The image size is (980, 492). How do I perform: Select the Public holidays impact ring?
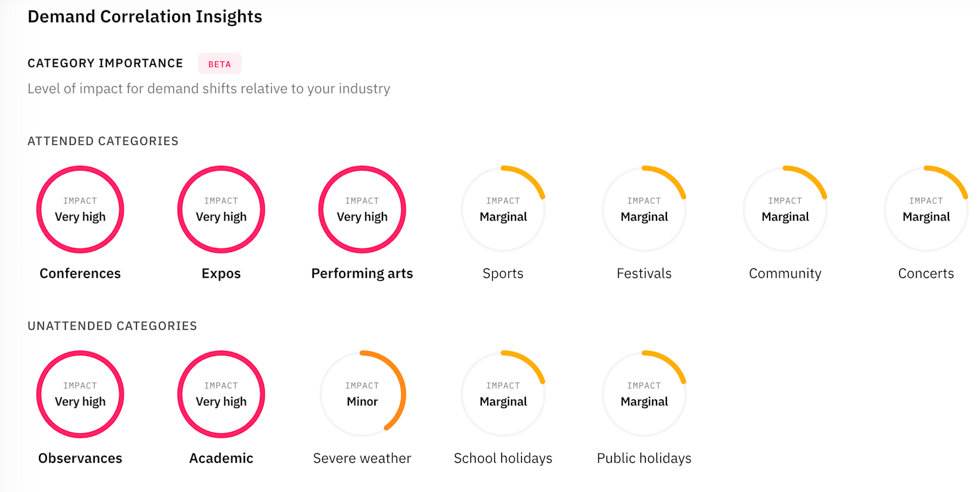tap(644, 394)
